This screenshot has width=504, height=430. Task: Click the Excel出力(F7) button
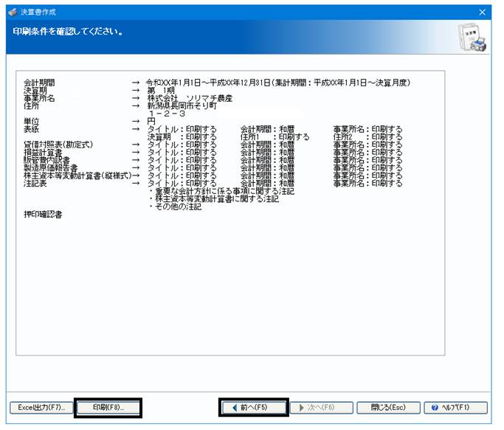[x=41, y=408]
